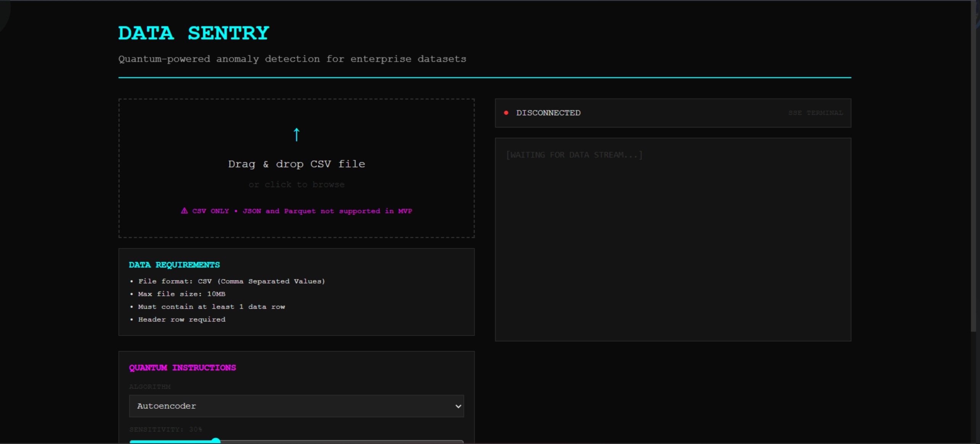Click 'File format: CSV (Comma Separated Values)' line
Viewport: 980px width, 444px height.
[x=232, y=281]
